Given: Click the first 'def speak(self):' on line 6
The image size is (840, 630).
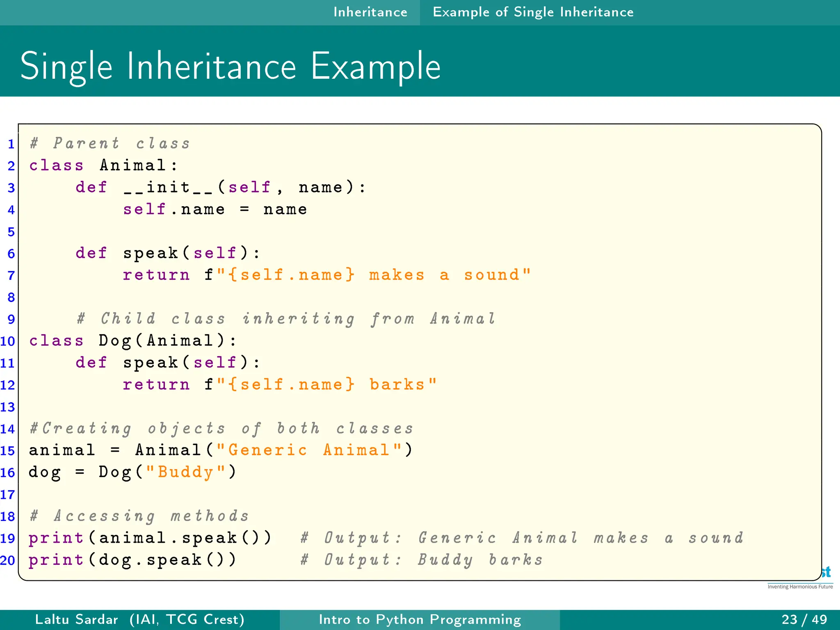Looking at the screenshot, I should 168,253.
